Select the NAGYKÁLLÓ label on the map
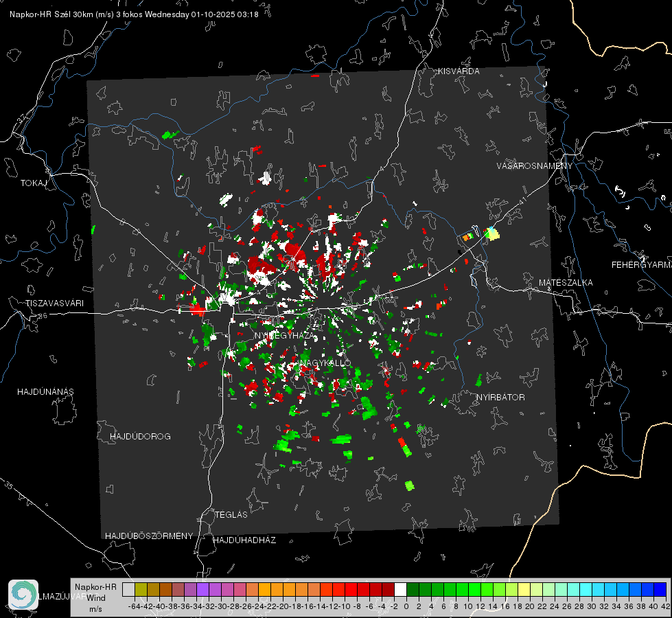 pyautogui.click(x=325, y=363)
